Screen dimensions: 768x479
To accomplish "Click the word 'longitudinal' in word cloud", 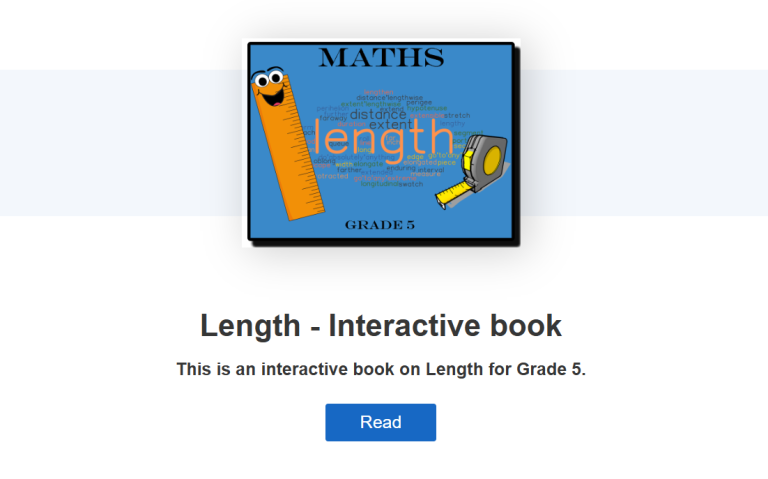I will tap(380, 184).
